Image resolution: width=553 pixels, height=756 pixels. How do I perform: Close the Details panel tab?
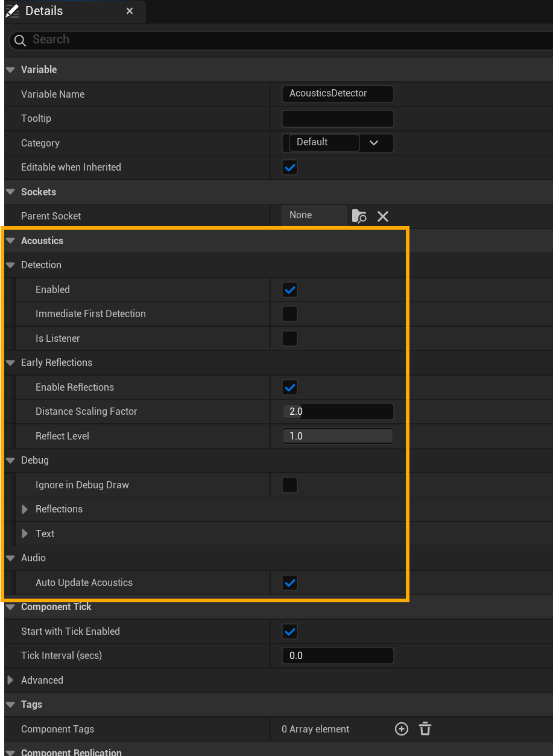click(130, 11)
